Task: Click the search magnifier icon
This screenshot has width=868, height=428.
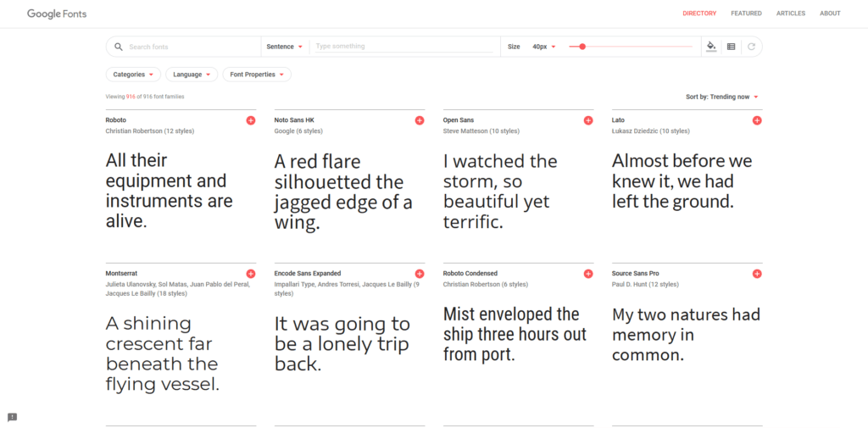Action: (x=119, y=47)
